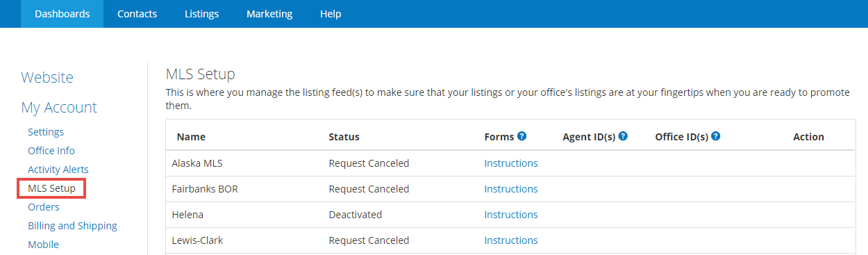
Task: Open Billing and Shipping page
Action: click(72, 226)
